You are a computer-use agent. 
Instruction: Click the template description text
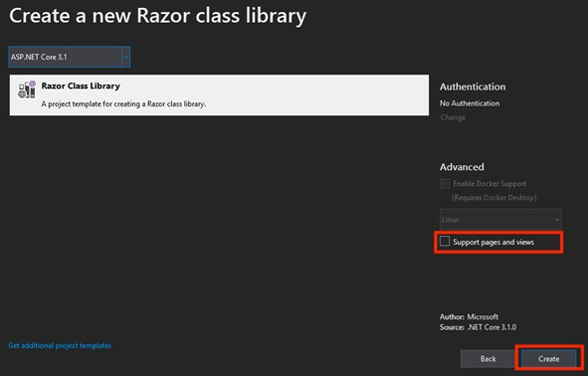click(123, 103)
